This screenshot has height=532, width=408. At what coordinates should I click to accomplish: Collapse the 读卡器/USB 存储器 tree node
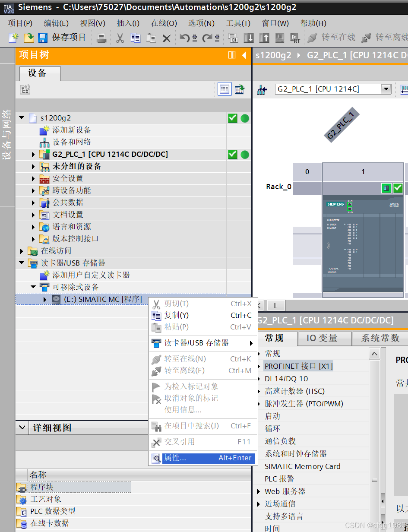22,263
